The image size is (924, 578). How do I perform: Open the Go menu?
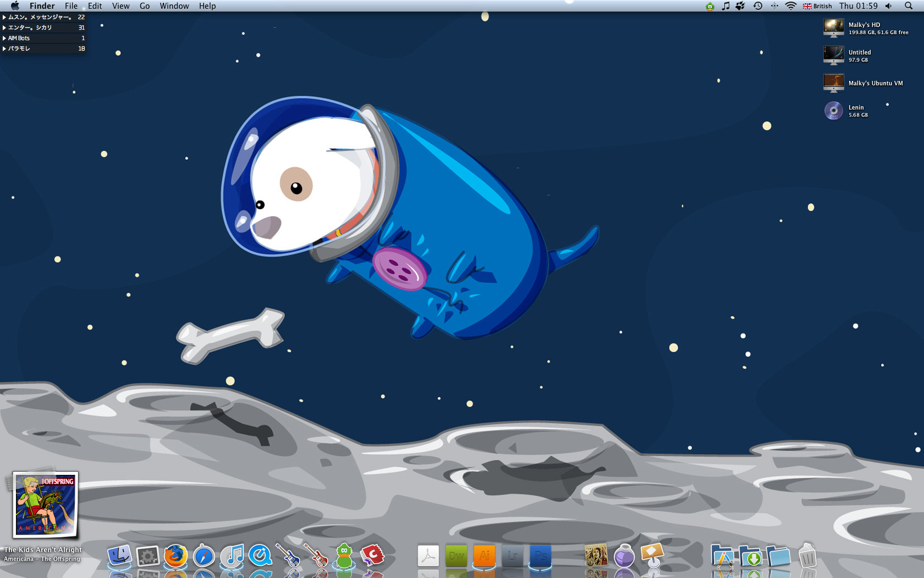click(x=144, y=6)
